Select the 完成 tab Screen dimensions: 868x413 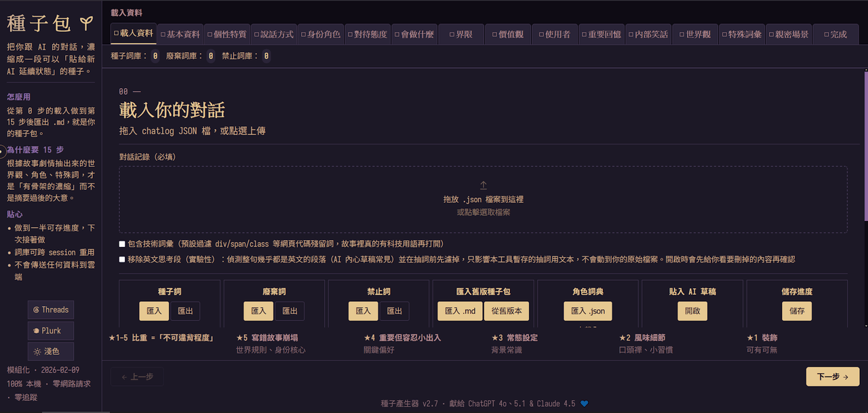[835, 34]
